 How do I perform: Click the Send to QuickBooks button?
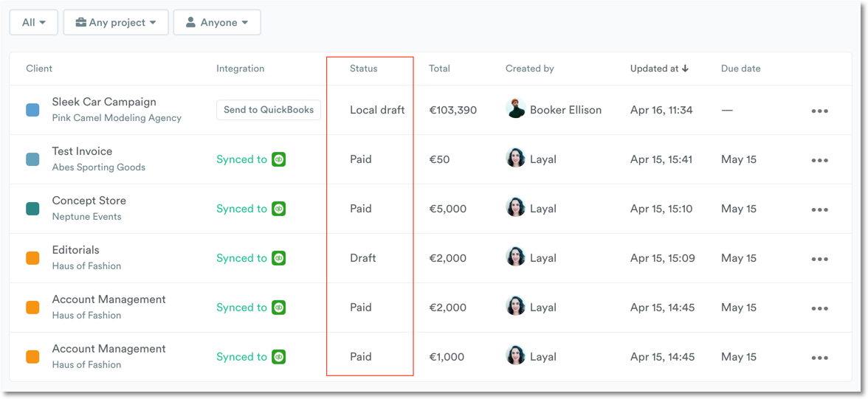[269, 110]
